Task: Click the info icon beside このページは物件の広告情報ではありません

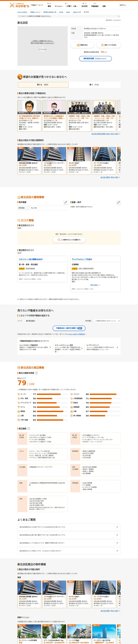Action: point(19,16)
